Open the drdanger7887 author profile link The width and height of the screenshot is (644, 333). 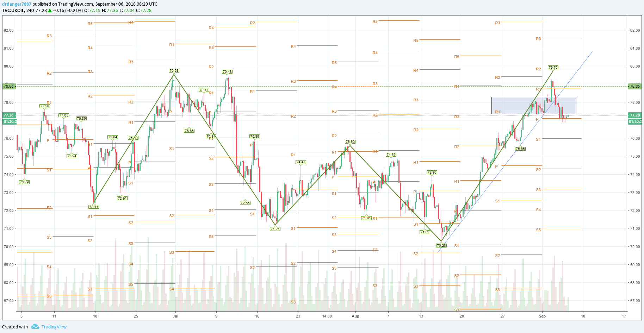point(17,4)
